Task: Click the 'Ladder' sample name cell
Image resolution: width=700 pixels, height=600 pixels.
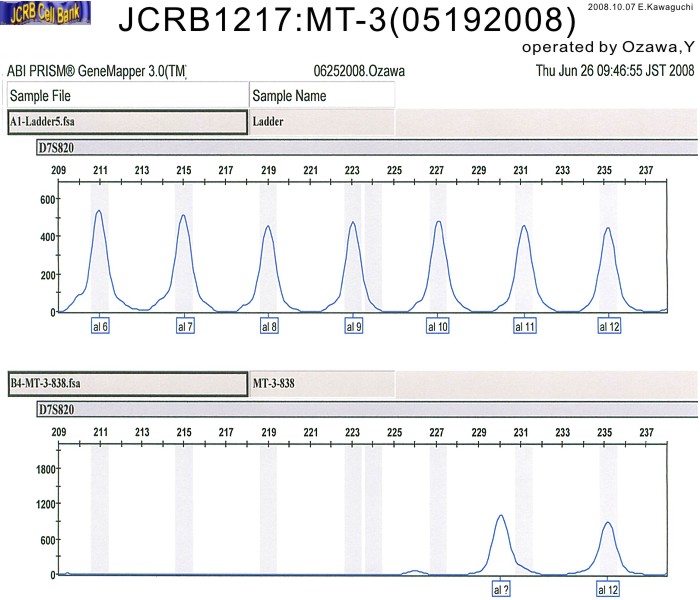Action: (321, 122)
